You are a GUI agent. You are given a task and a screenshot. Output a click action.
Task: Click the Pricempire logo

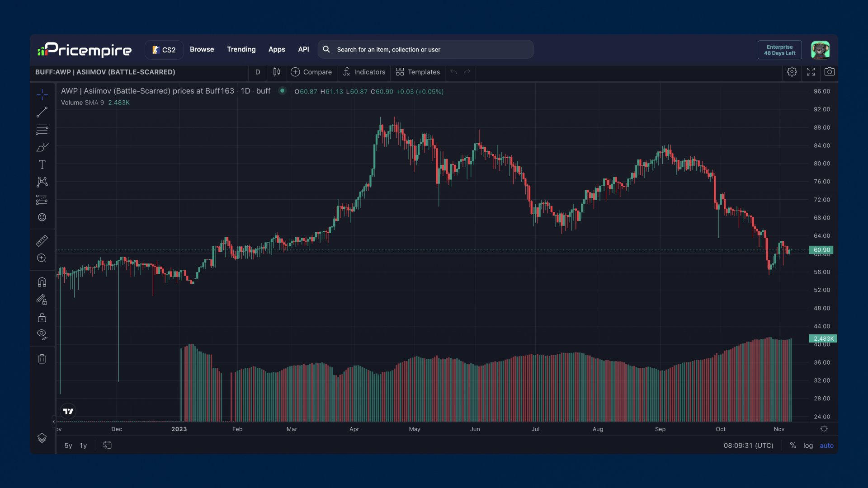click(85, 50)
